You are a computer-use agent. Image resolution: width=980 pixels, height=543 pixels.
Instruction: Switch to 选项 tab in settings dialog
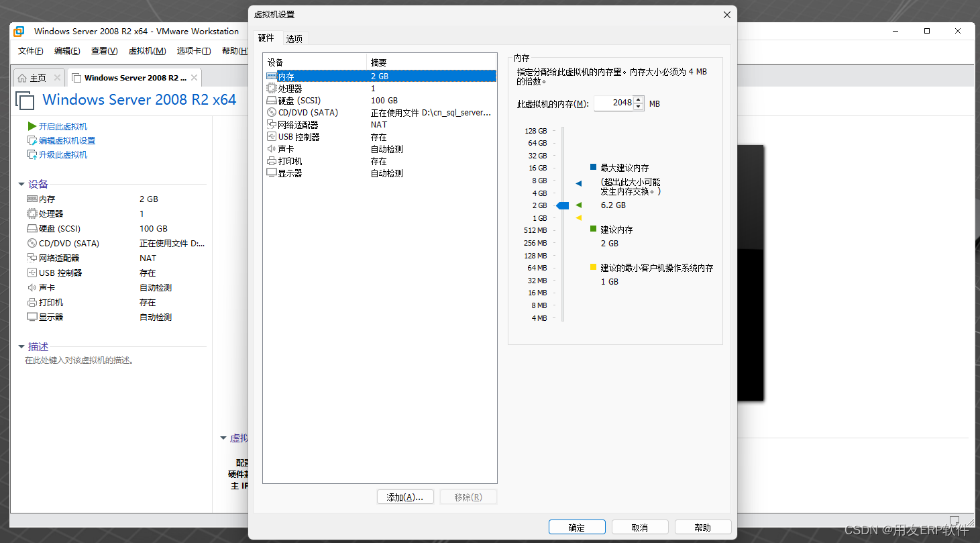click(x=294, y=39)
